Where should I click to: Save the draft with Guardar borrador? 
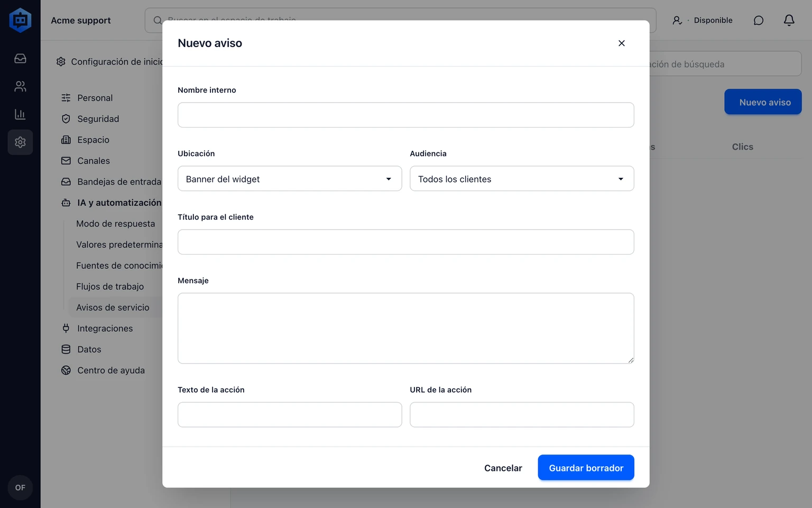coord(586,468)
